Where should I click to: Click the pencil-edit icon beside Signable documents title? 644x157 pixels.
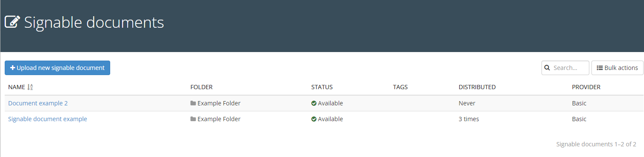(12, 22)
